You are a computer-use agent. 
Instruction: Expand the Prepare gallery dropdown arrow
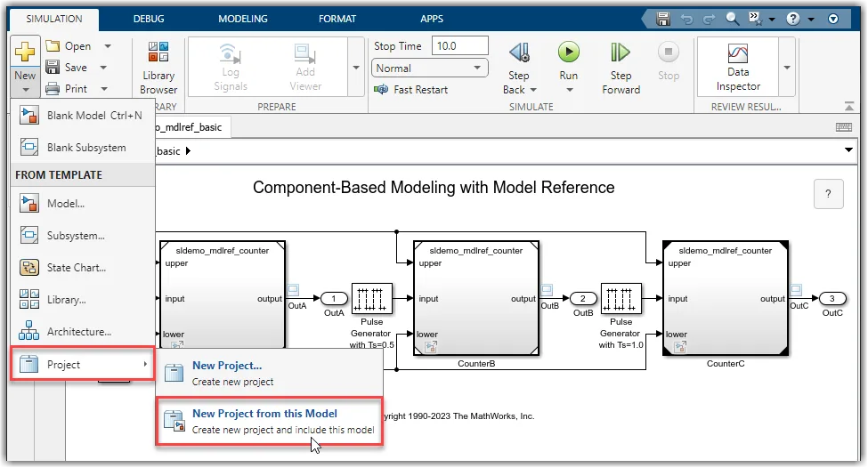[x=356, y=68]
